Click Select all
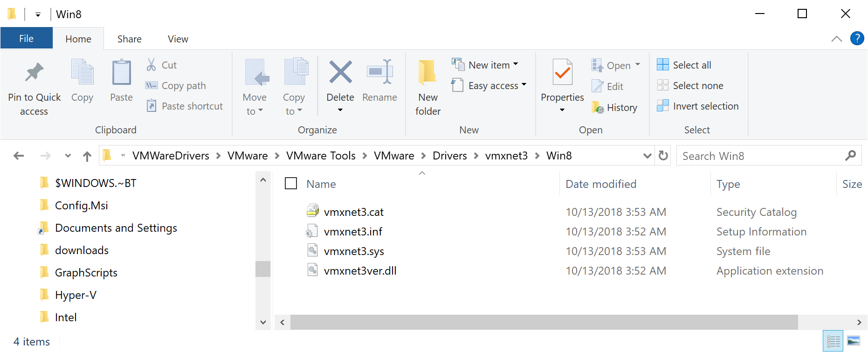The width and height of the screenshot is (868, 352). 684,65
